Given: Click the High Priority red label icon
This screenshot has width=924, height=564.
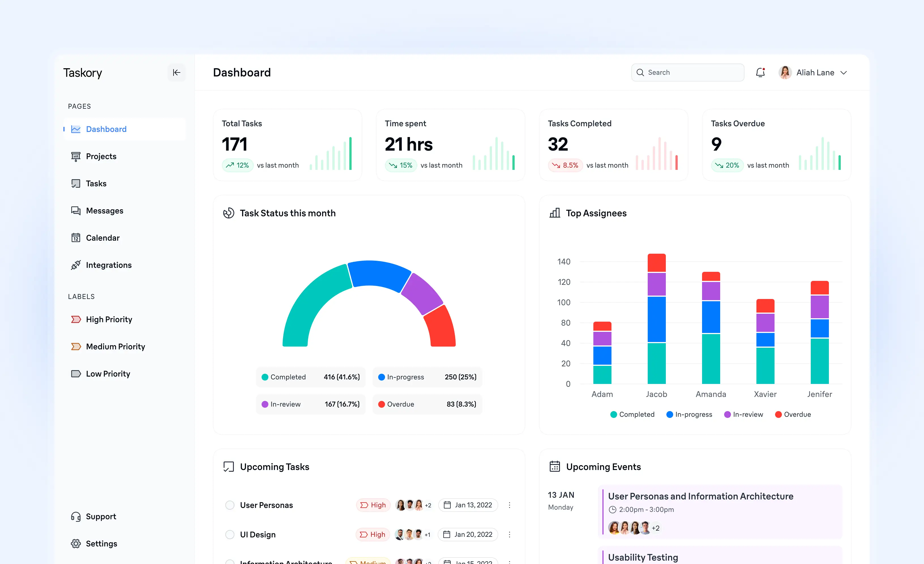Looking at the screenshot, I should coord(76,319).
